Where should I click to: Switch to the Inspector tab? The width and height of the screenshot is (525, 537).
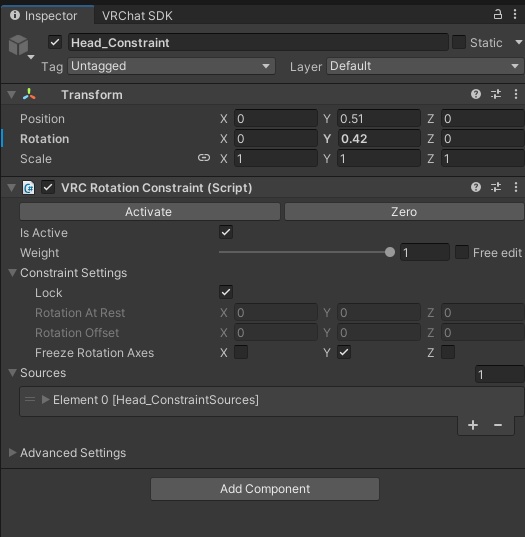click(x=47, y=15)
